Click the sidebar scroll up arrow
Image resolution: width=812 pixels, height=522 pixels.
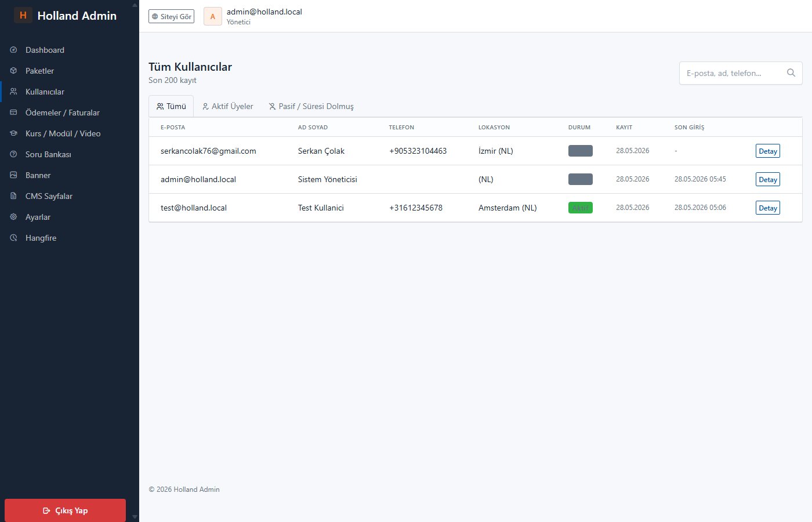tap(135, 5)
